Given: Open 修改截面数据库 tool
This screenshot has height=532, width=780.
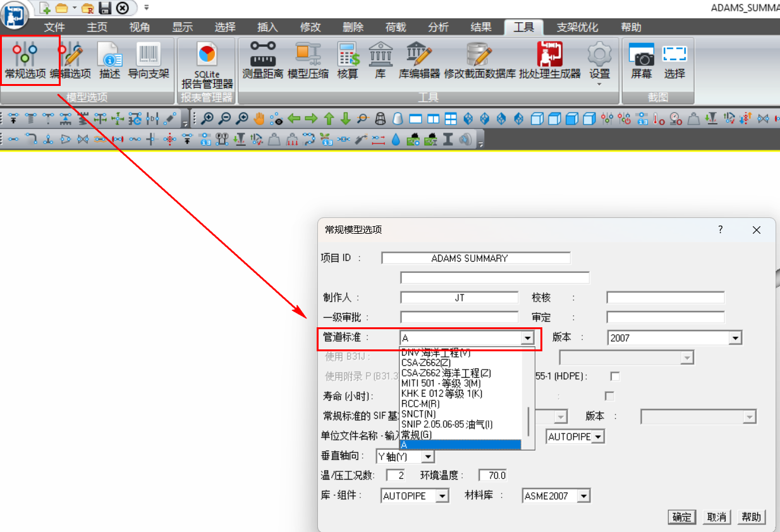Looking at the screenshot, I should [x=480, y=61].
